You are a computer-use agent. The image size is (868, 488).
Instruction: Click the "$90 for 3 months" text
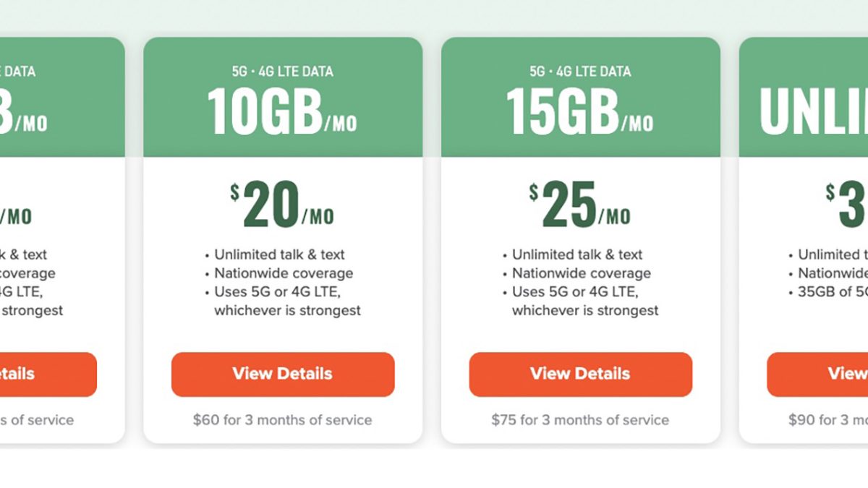point(828,420)
